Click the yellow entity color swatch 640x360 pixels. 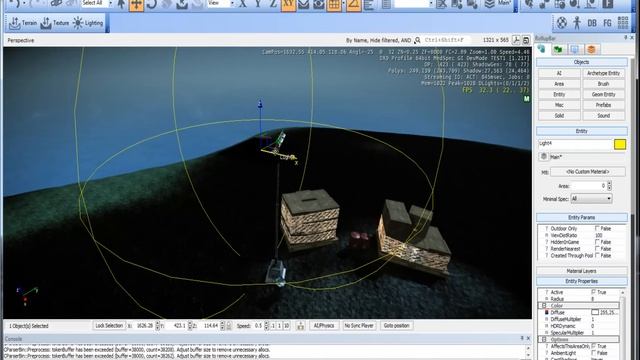pos(620,144)
